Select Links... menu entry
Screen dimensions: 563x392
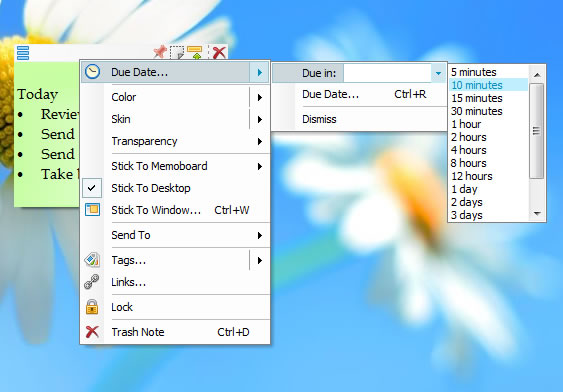(175, 282)
